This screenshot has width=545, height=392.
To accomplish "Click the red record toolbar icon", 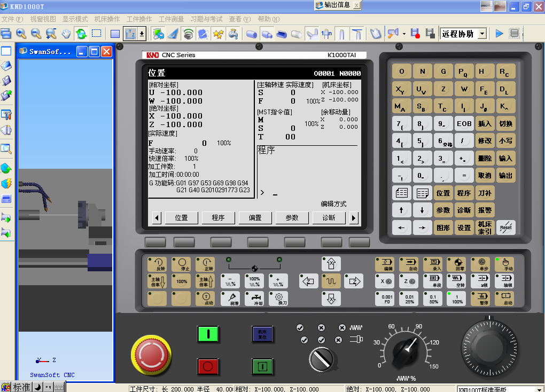I will 415,34.
